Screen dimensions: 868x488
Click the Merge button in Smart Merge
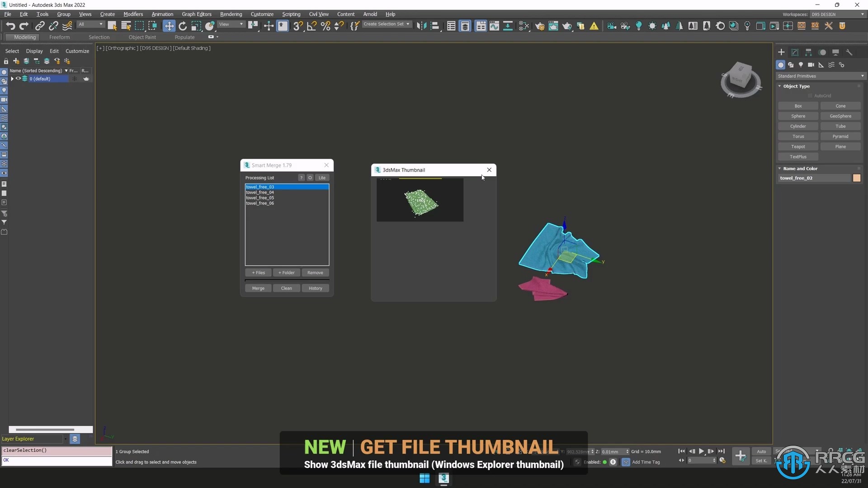click(258, 288)
